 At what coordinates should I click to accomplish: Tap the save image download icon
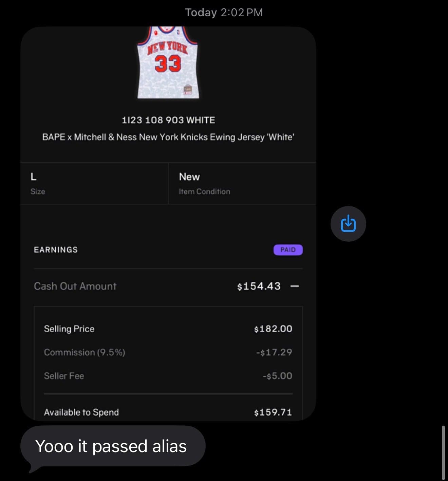pos(348,224)
